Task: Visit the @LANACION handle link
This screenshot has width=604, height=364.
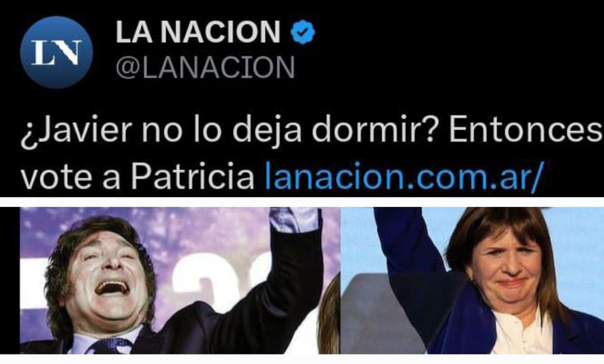Action: pos(206,67)
